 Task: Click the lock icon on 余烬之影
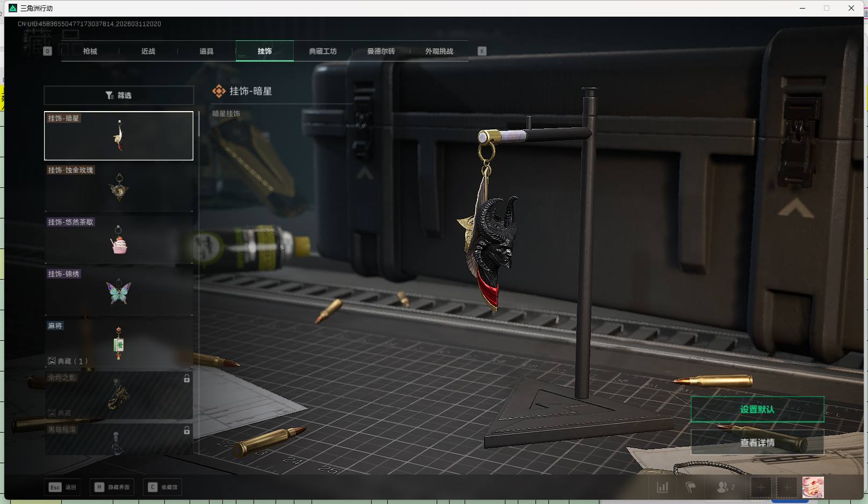(x=186, y=379)
